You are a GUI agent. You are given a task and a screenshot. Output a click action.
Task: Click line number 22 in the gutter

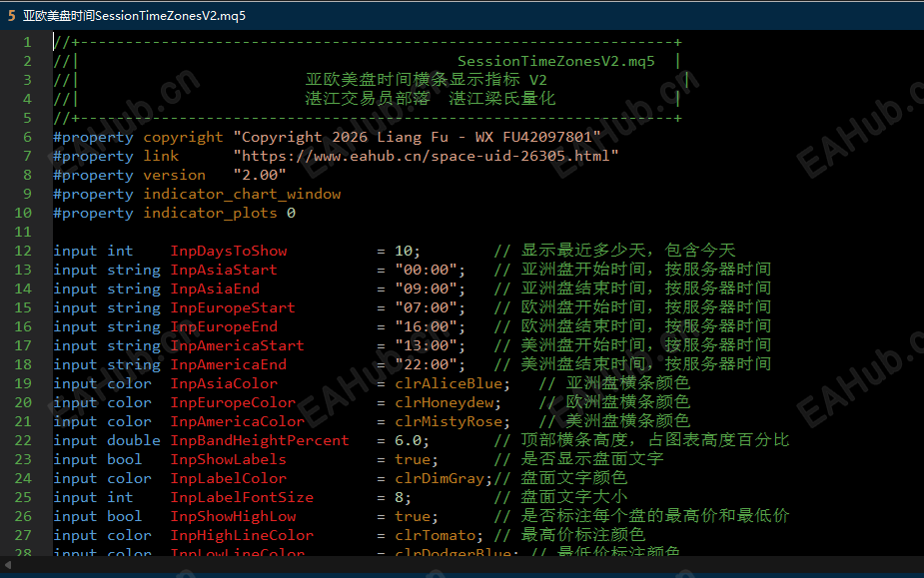[23, 440]
